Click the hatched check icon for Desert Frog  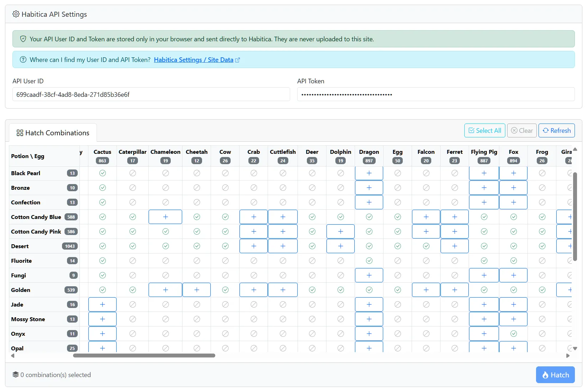542,246
